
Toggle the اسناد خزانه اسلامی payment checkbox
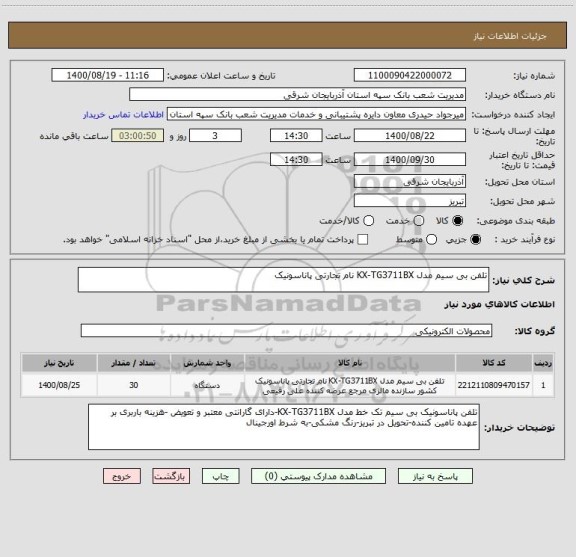[363, 240]
